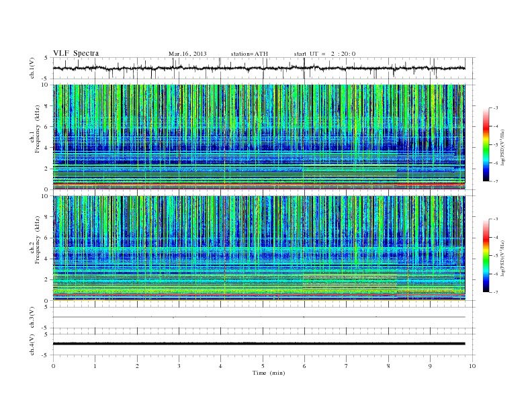Click tick label "8" on the Time axis

pyautogui.click(x=388, y=366)
